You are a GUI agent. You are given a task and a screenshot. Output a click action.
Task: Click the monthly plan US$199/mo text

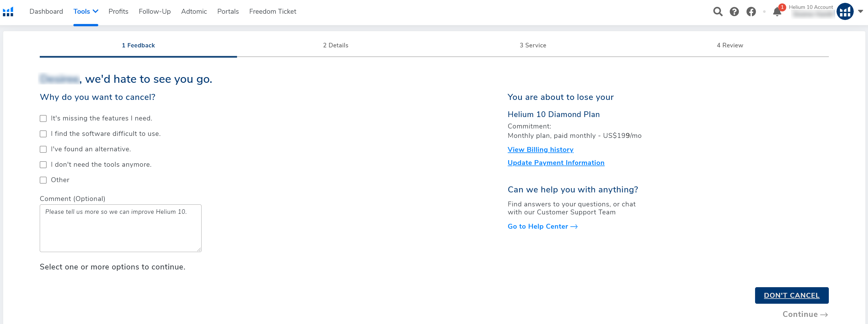[x=574, y=136]
